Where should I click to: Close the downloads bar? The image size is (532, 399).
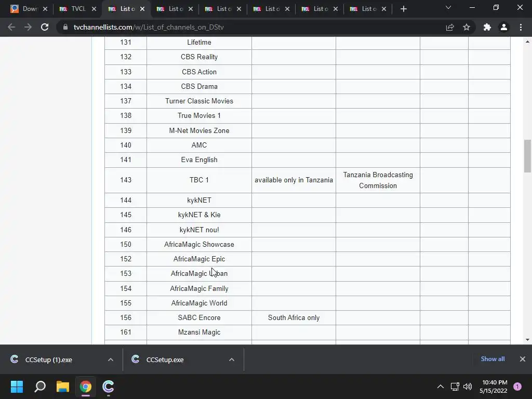tap(523, 359)
